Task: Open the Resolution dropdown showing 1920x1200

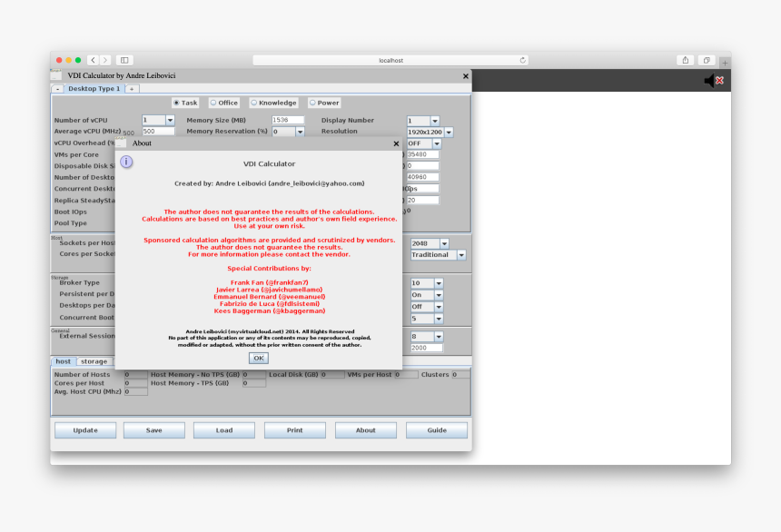Action: tap(449, 131)
